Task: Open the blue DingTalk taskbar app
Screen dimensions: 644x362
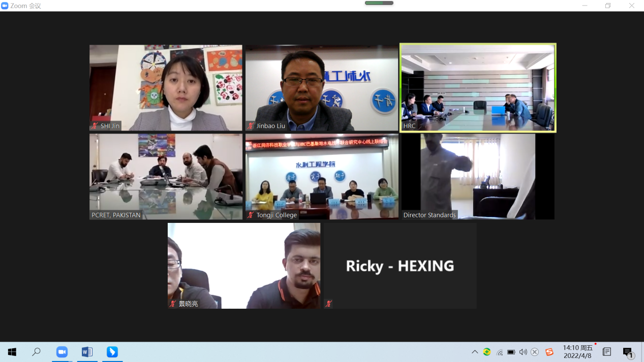Action: point(112,352)
